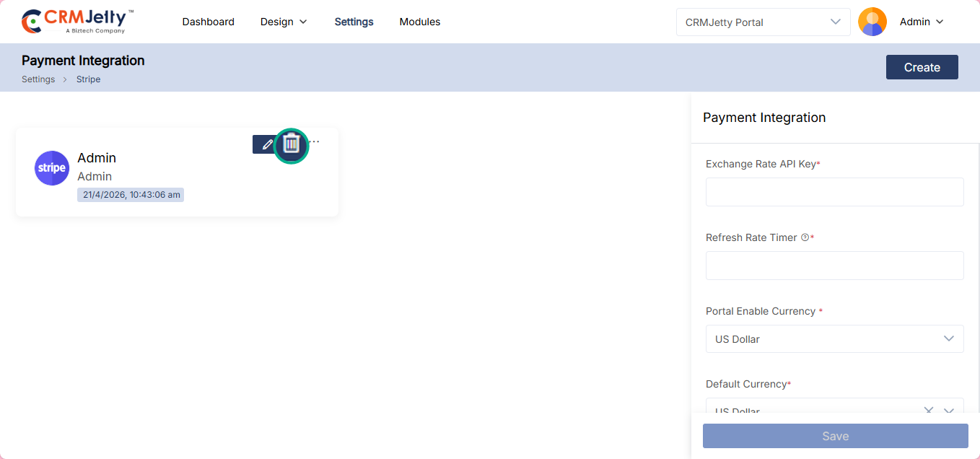Expand the Admin account menu
Image resolution: width=980 pixels, height=459 pixels.
pos(922,22)
